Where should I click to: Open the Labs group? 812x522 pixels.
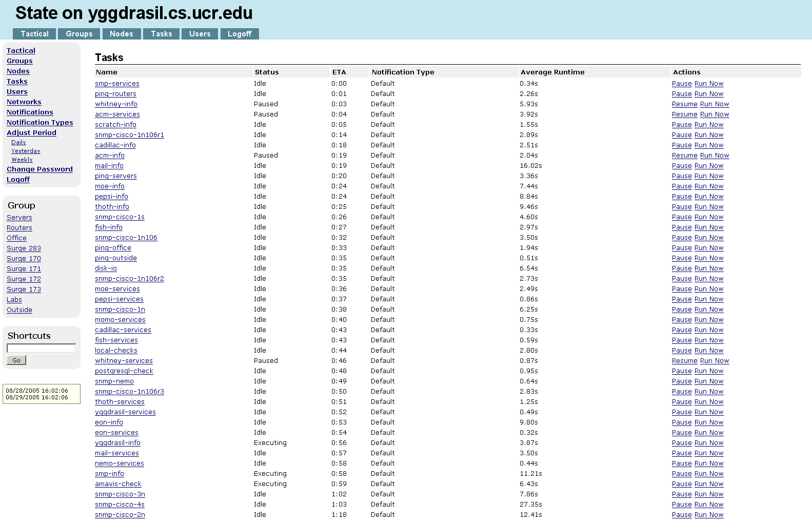pyautogui.click(x=14, y=300)
